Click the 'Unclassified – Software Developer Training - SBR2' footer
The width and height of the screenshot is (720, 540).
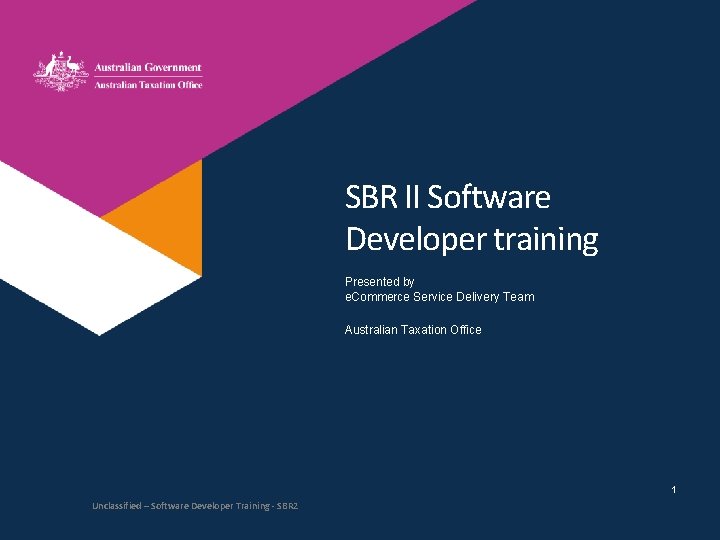(195, 506)
